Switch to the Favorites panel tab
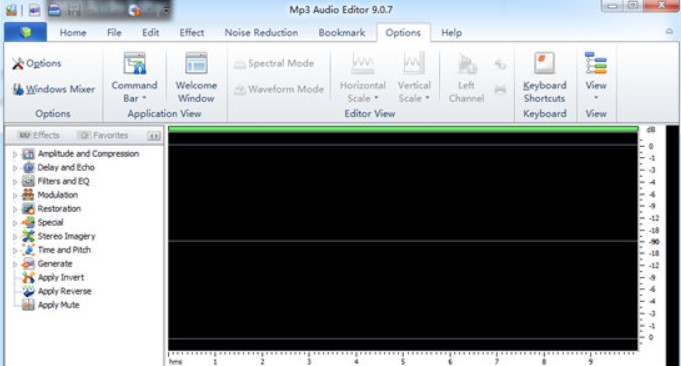The height and width of the screenshot is (366, 681). coord(104,135)
